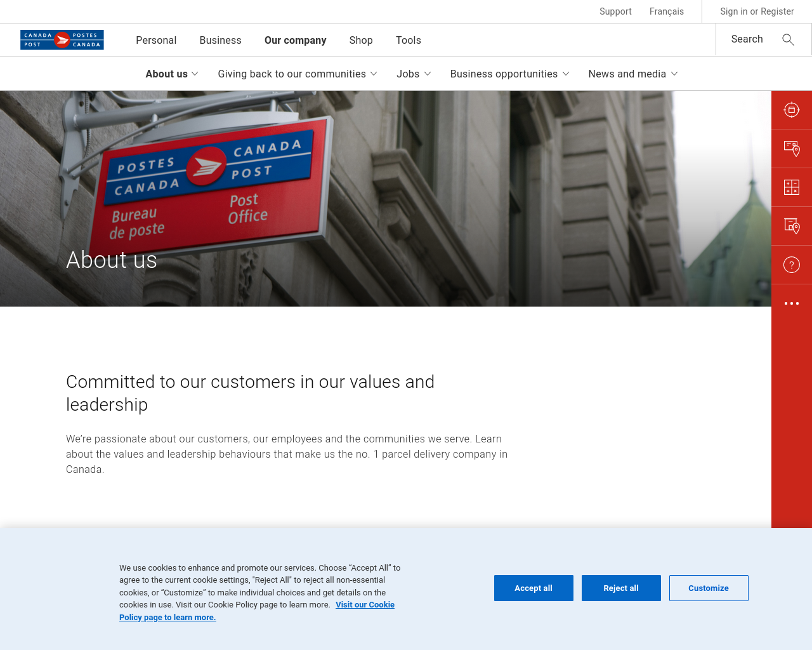Click the Committed to our customers heading
This screenshot has width=812, height=650.
click(250, 393)
